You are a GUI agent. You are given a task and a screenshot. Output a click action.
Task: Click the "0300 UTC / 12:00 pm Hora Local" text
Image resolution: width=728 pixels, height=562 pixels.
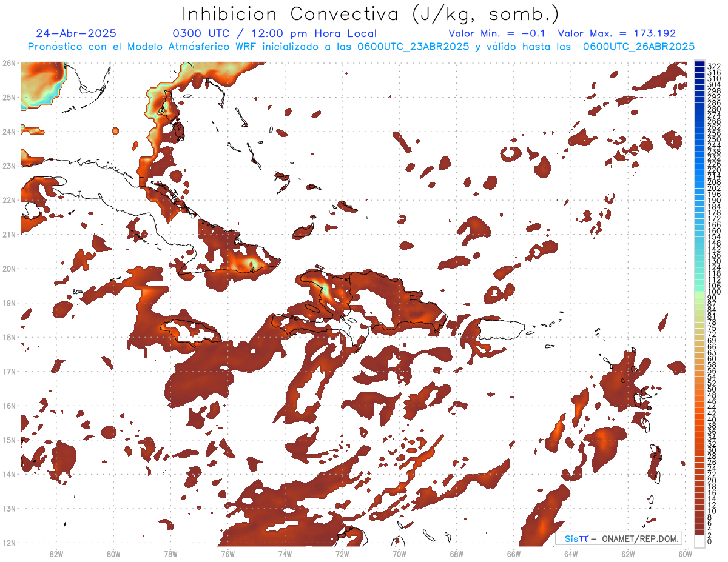pos(275,34)
